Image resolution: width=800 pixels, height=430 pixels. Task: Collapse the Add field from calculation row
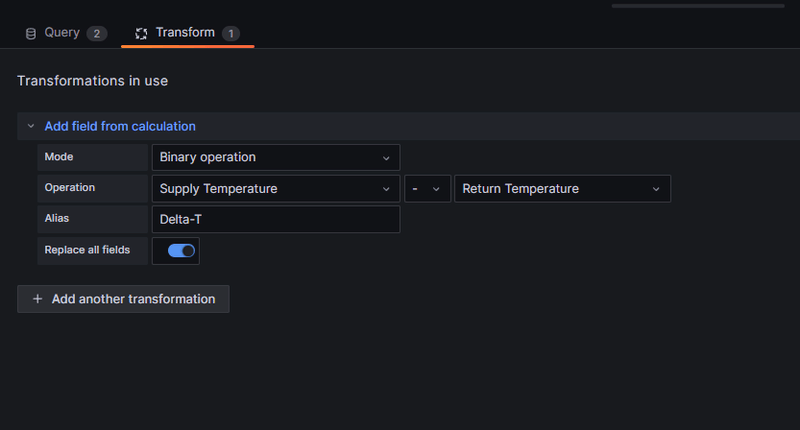(x=31, y=126)
